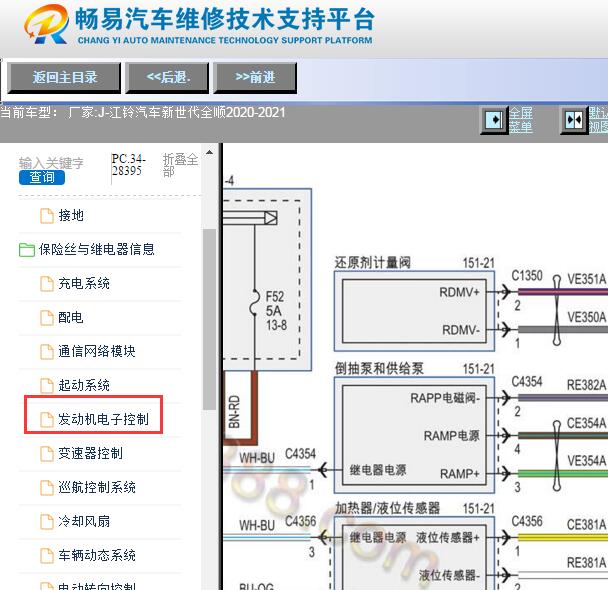Viewport: 608px width, 590px height.
Task: Click the 折叠全部 collapse-all link
Action: click(180, 165)
